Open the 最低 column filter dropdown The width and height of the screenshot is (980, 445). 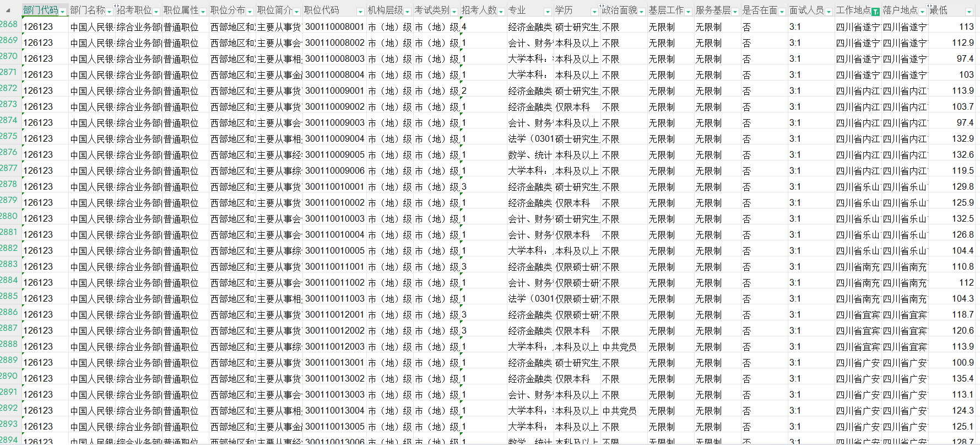tap(969, 12)
